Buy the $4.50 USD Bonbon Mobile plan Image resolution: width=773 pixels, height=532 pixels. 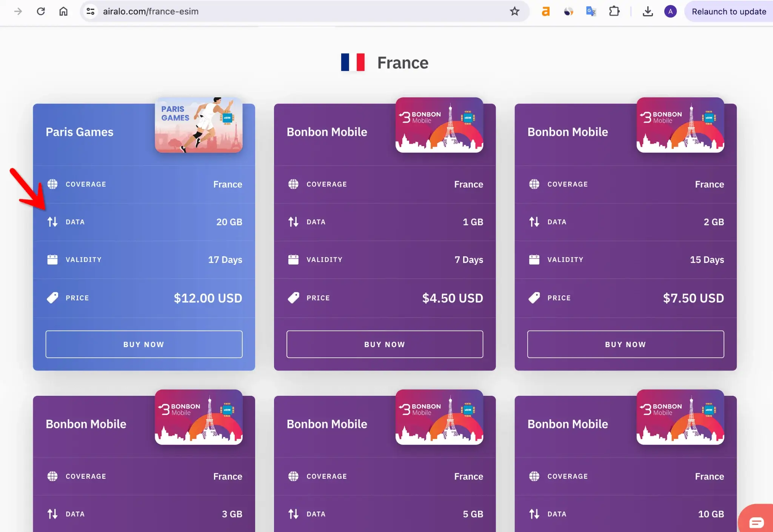pos(385,344)
